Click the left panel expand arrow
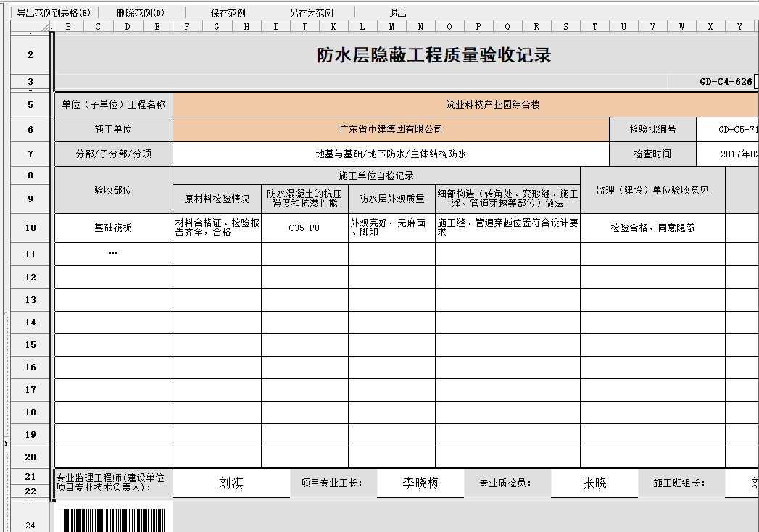759x532 pixels. [7, 444]
